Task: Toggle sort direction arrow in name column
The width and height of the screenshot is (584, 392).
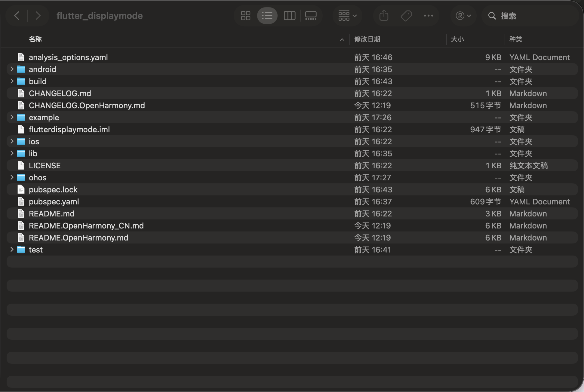Action: pyautogui.click(x=342, y=39)
